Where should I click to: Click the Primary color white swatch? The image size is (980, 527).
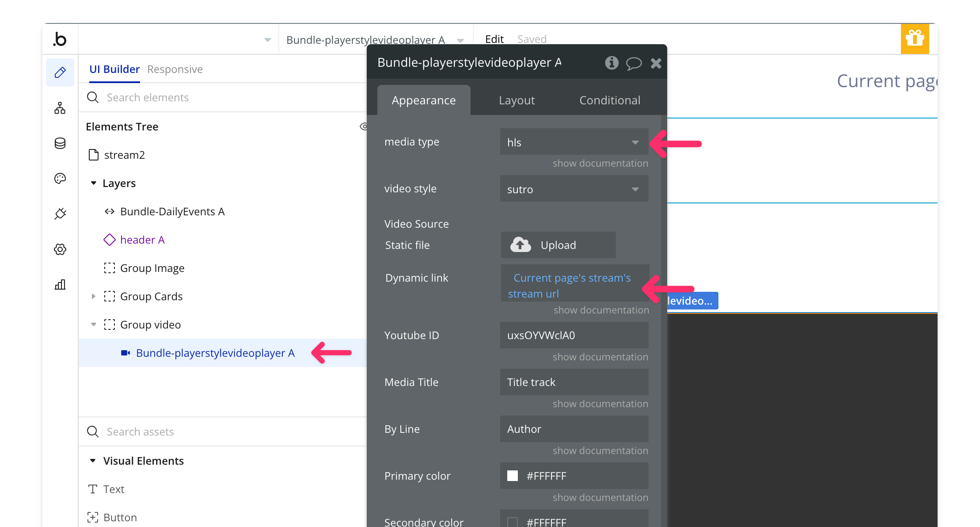(x=513, y=476)
